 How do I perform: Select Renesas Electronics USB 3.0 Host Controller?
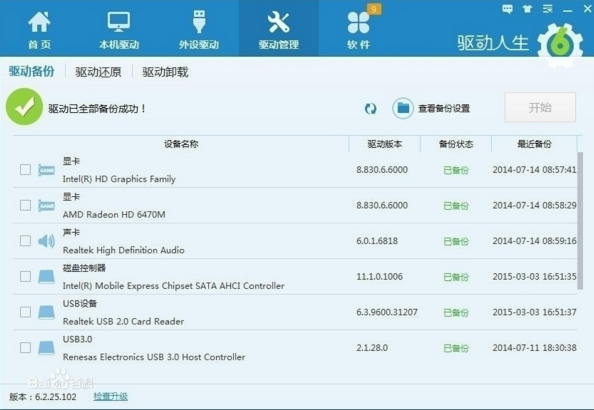click(x=154, y=357)
